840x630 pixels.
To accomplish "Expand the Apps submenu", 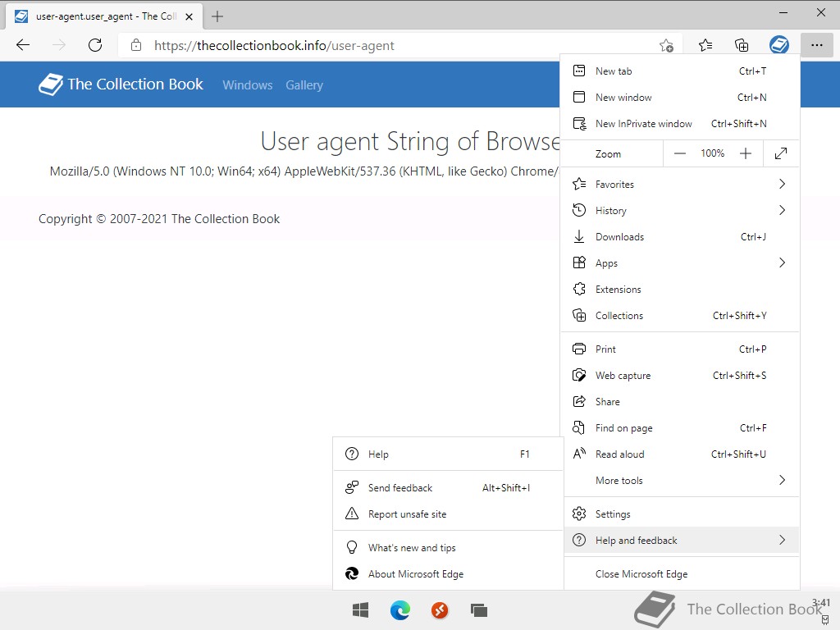I will click(680, 262).
